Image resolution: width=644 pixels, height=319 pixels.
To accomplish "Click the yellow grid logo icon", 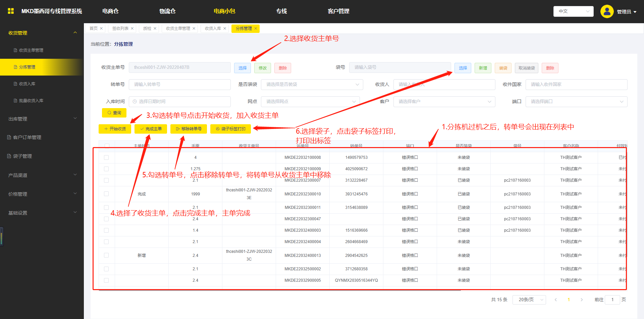I will (x=11, y=11).
